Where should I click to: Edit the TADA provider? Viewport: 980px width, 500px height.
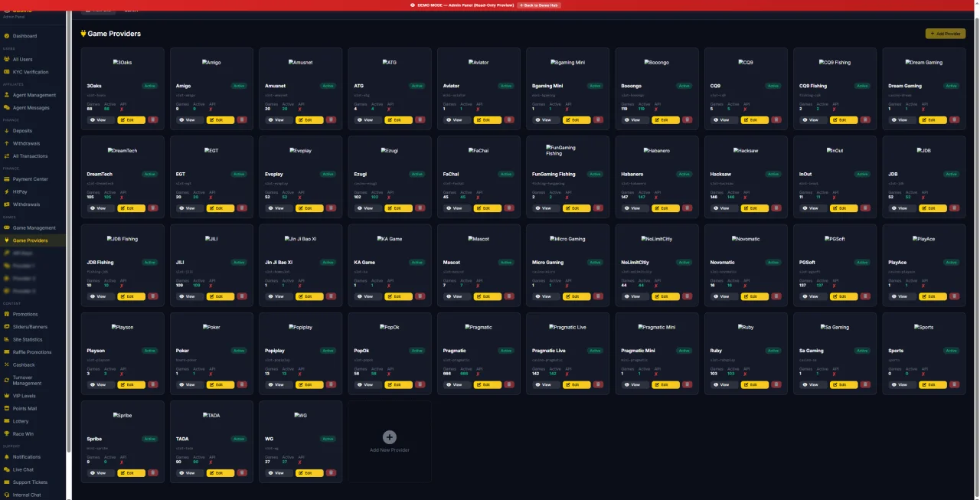(x=220, y=472)
